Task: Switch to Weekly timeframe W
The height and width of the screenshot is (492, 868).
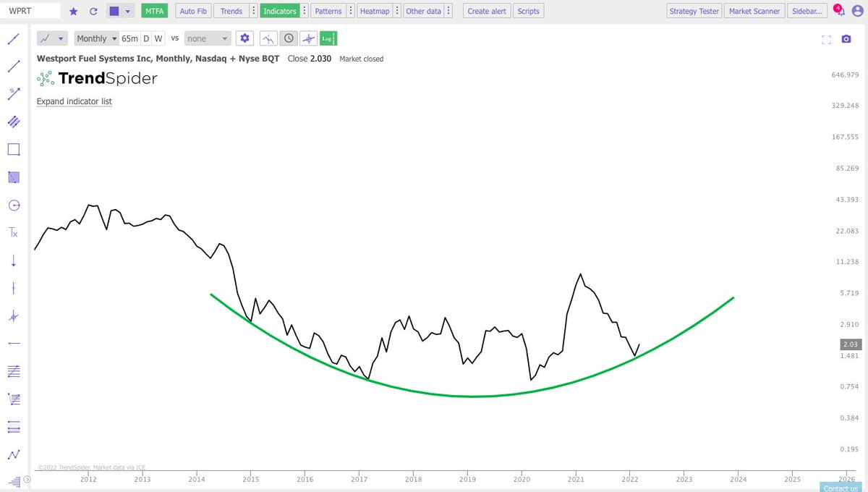Action: click(x=158, y=38)
